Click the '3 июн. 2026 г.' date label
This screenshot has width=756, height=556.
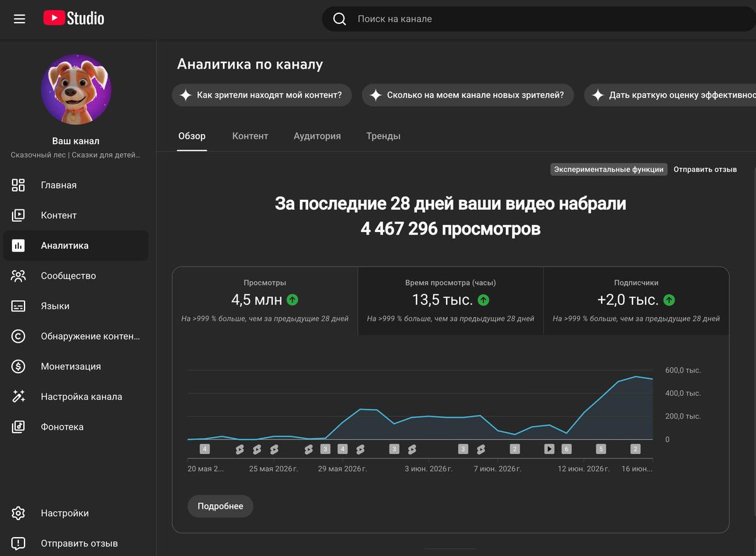[x=428, y=469]
